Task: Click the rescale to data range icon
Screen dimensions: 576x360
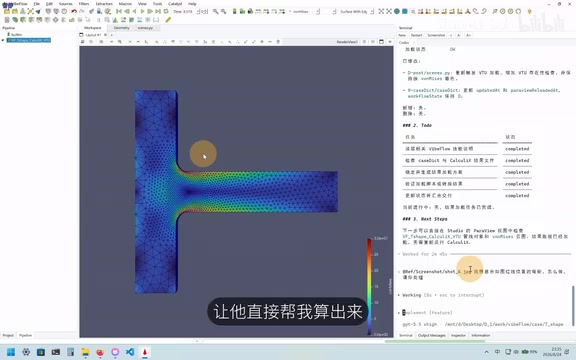Action: tap(258, 12)
